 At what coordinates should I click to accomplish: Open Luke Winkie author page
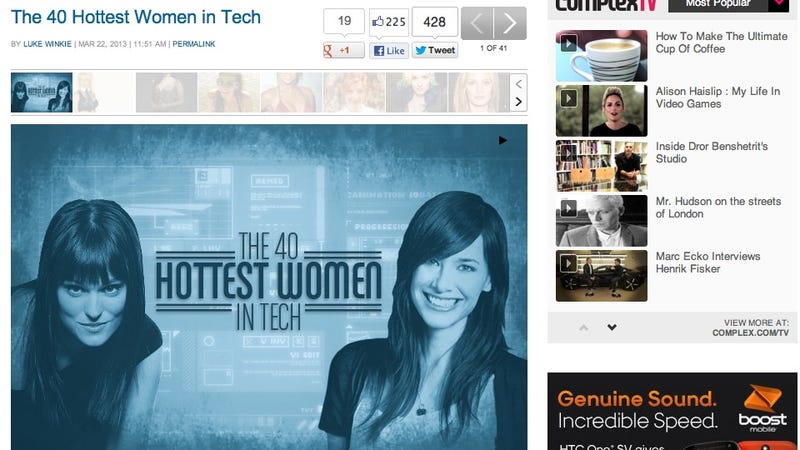(x=47, y=44)
